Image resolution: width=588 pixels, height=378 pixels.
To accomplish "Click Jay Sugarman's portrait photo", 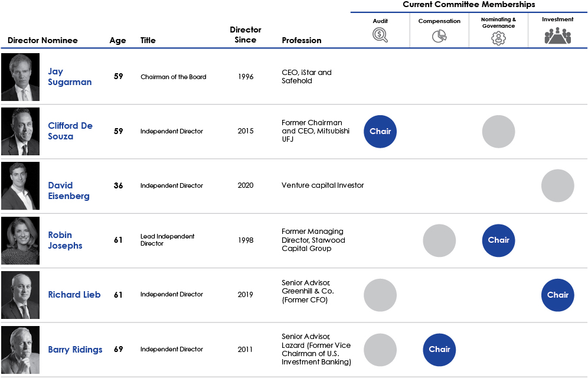I will (x=21, y=77).
